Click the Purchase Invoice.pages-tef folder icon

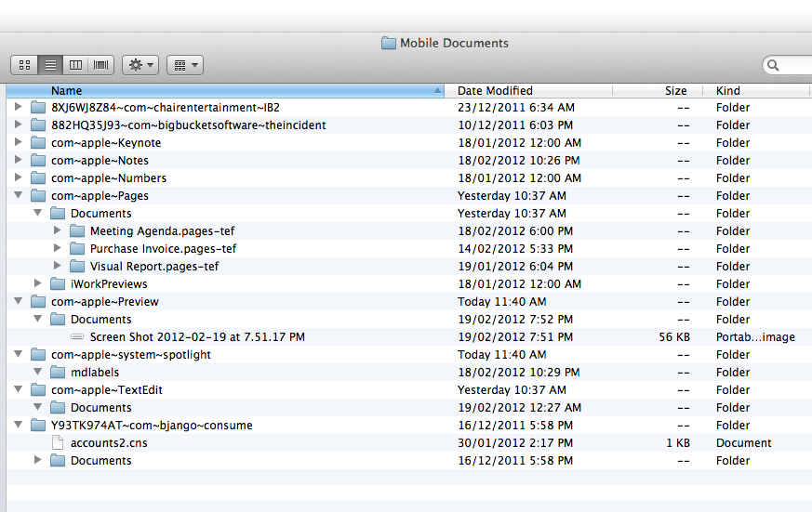[x=78, y=249]
